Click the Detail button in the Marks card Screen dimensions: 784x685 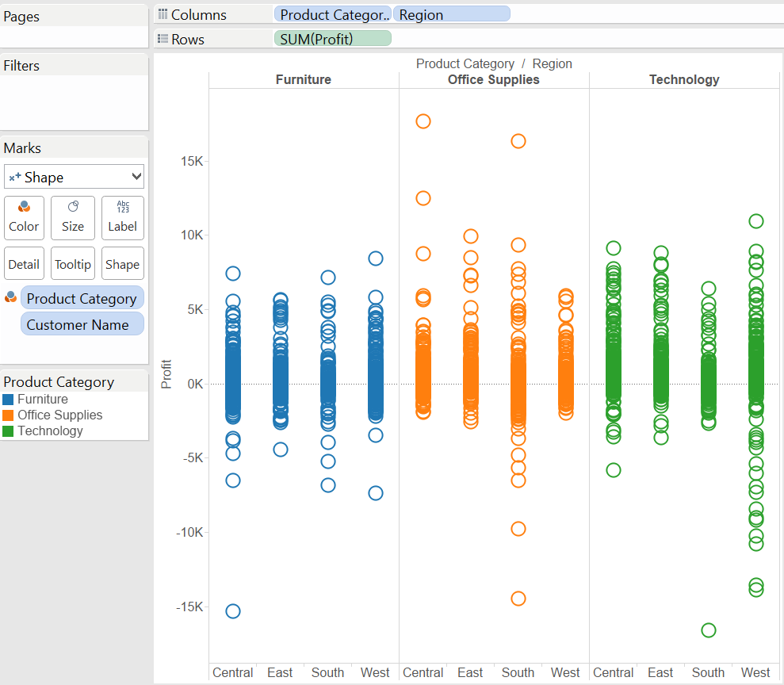[x=24, y=262]
